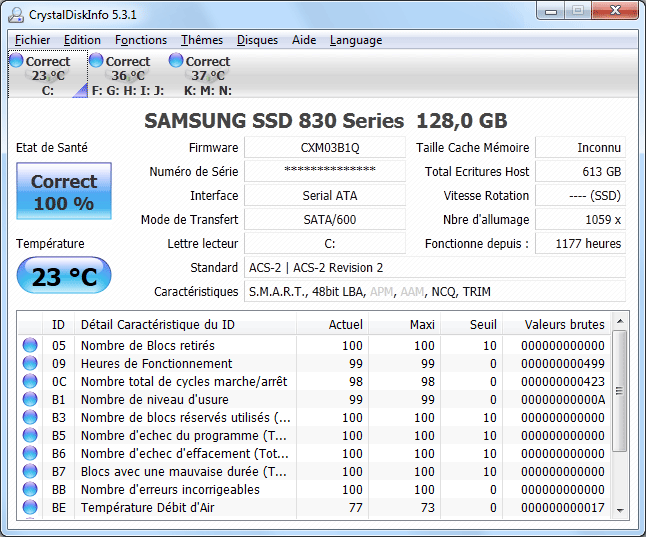Click the Nbre d'allumage value 1059 x
646x537 pixels.
pyautogui.click(x=580, y=219)
